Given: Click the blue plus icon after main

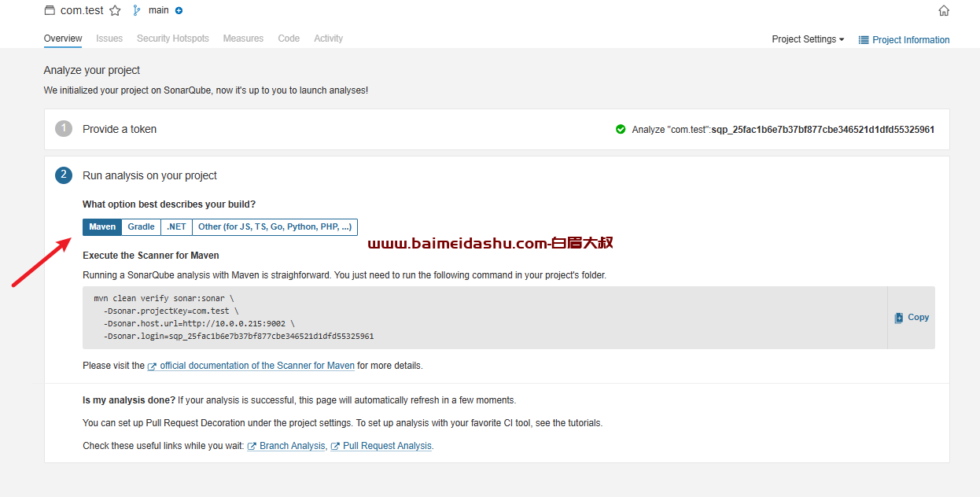Looking at the screenshot, I should (179, 11).
